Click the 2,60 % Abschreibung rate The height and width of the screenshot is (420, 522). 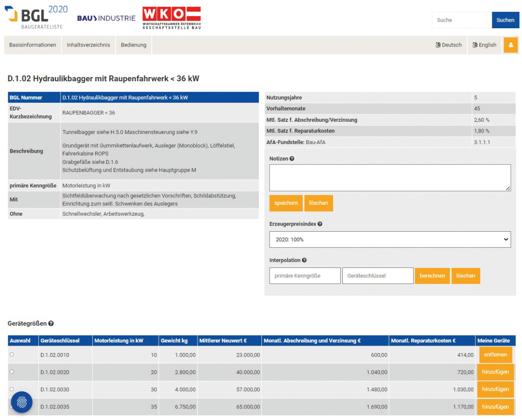(x=482, y=120)
